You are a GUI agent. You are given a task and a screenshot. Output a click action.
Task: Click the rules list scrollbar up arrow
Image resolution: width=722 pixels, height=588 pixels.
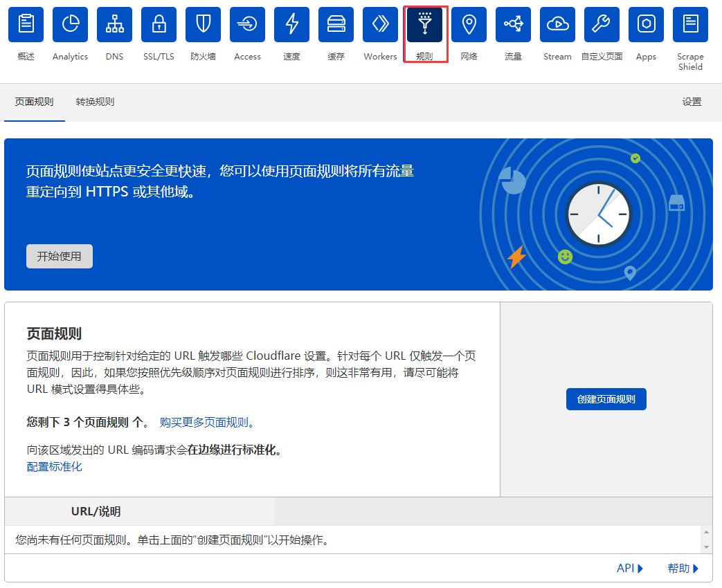point(706,532)
